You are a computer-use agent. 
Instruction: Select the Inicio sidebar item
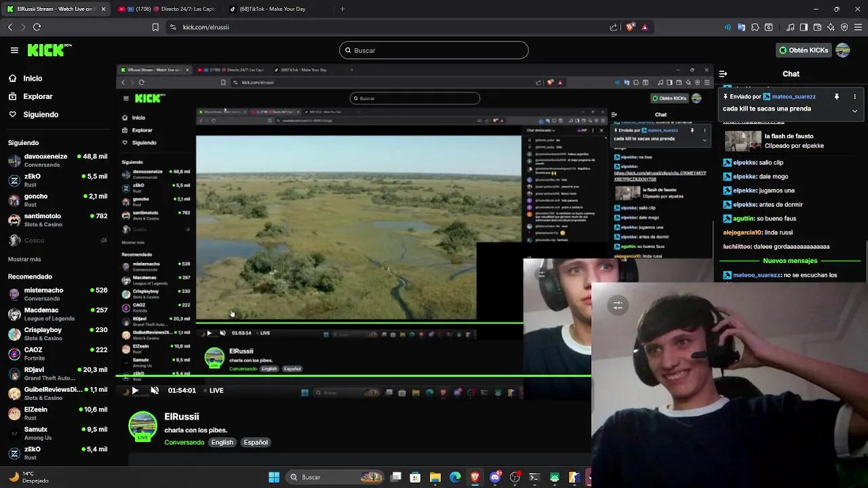[x=33, y=79]
